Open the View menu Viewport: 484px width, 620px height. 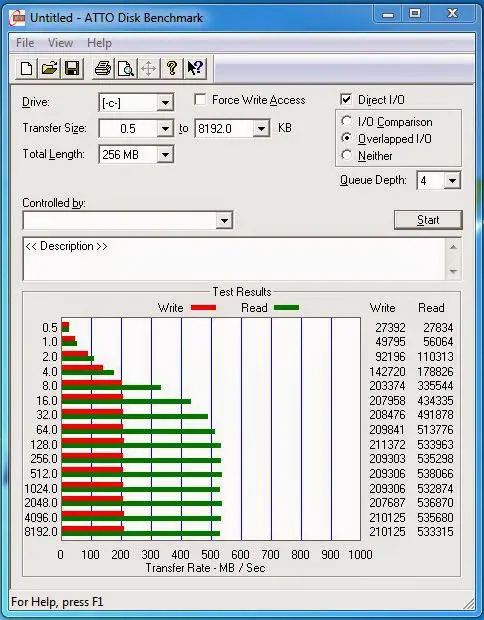60,43
